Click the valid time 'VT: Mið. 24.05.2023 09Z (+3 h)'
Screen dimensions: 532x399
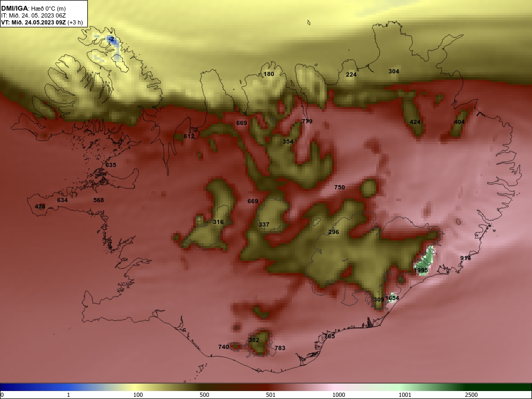pyautogui.click(x=41, y=22)
